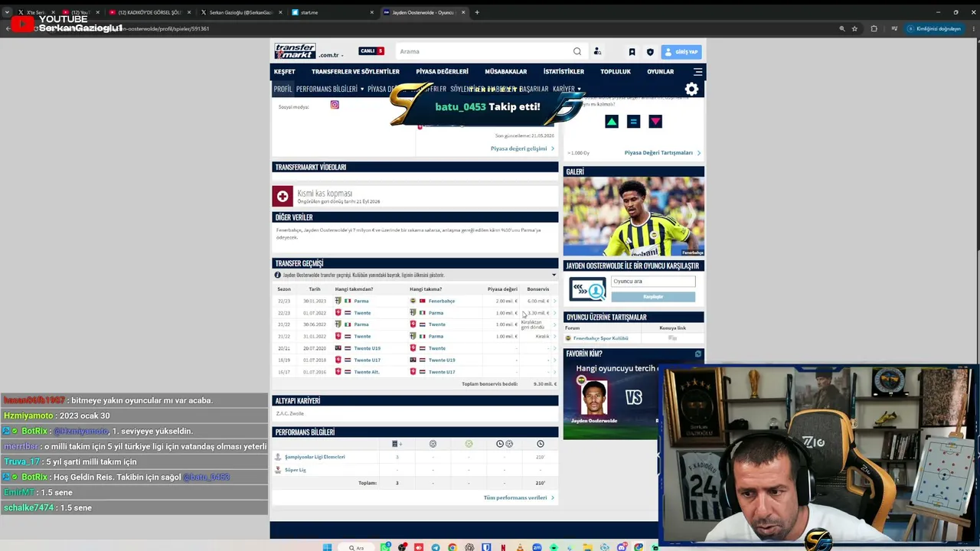Sort by the assists column icon
Viewport: 980px width, 551px height.
(x=469, y=444)
